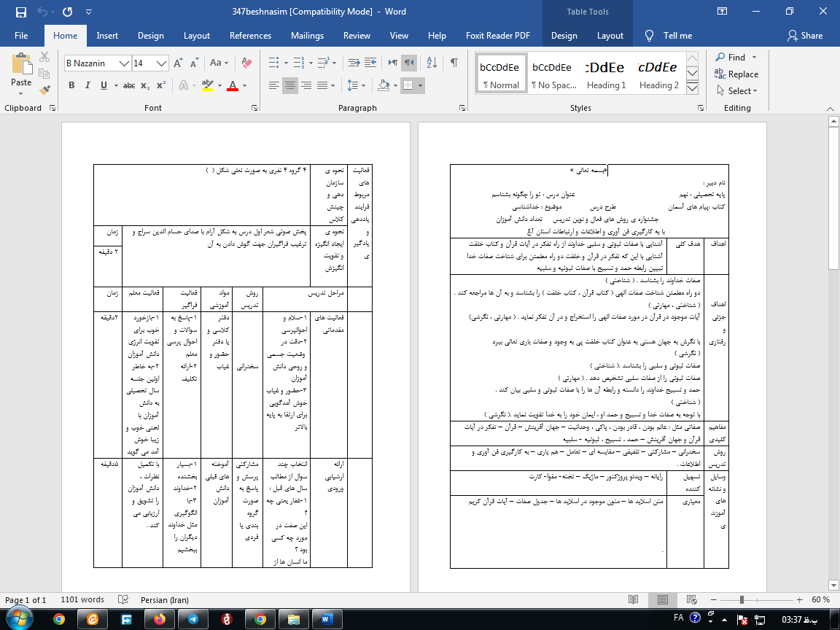Toggle Bold formatting
The image size is (840, 630).
click(x=71, y=85)
